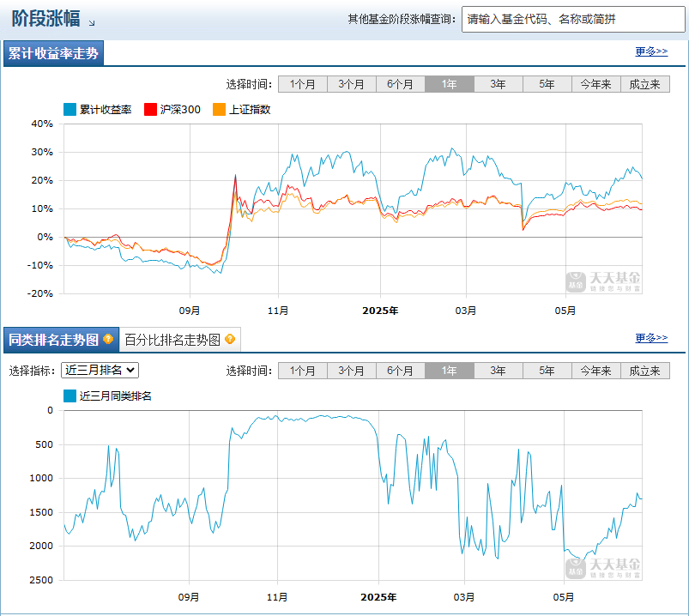Viewport: 689px width, 616px height.
Task: Open 更多>> link for 同类排名走势图
Action: (x=651, y=338)
